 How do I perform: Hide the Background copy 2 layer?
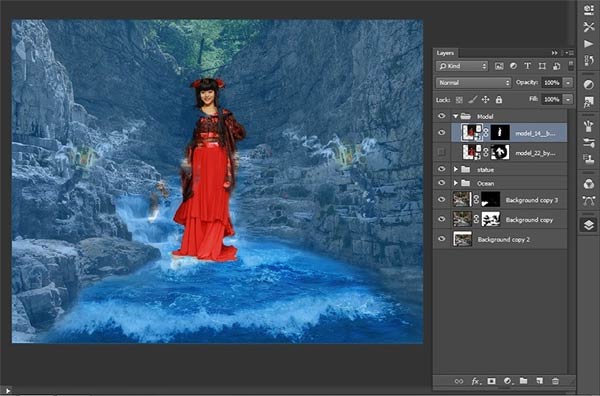(x=442, y=239)
